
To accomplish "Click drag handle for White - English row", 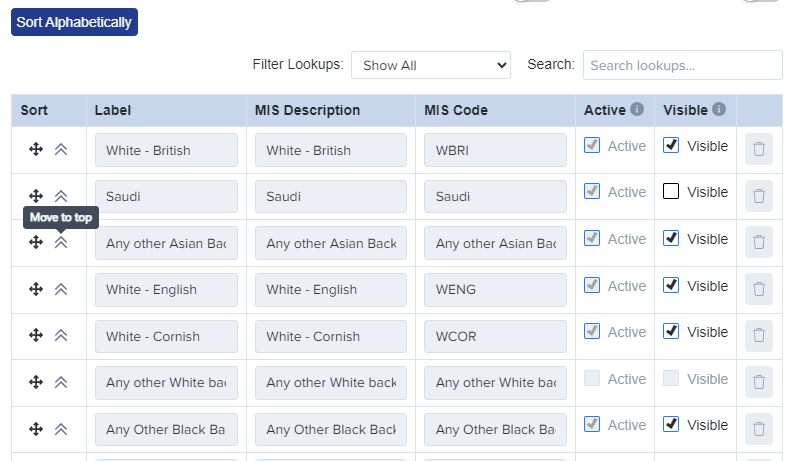I will click(36, 289).
